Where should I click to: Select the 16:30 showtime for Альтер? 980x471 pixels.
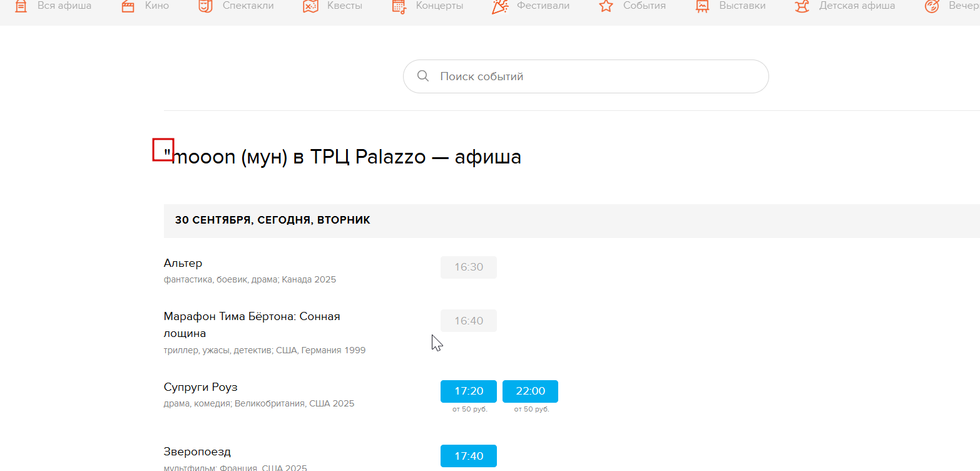469,267
